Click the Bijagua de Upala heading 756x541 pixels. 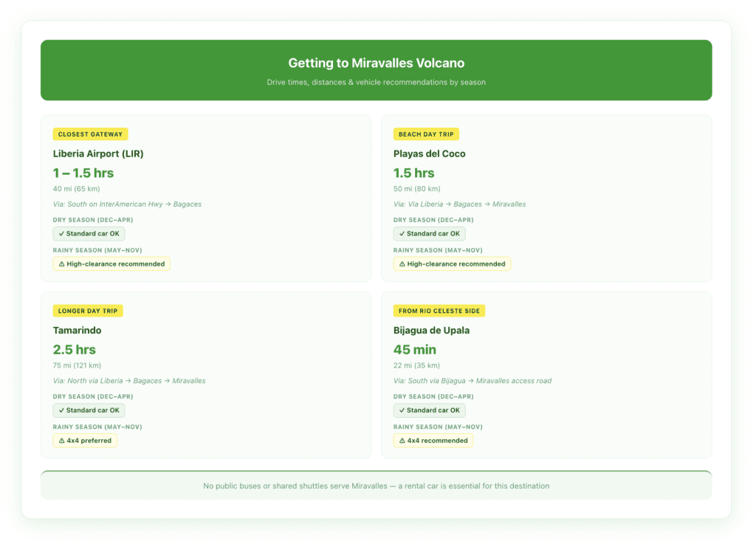pyautogui.click(x=433, y=331)
